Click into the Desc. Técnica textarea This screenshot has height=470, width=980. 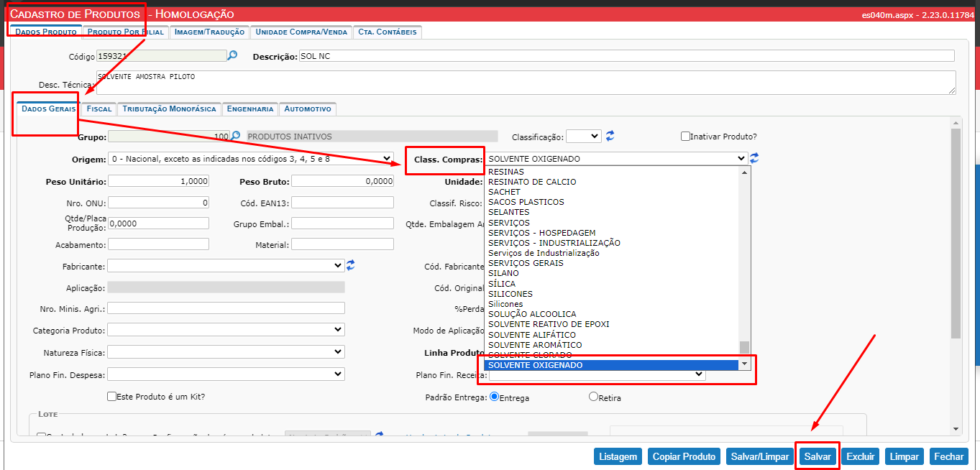click(x=526, y=83)
